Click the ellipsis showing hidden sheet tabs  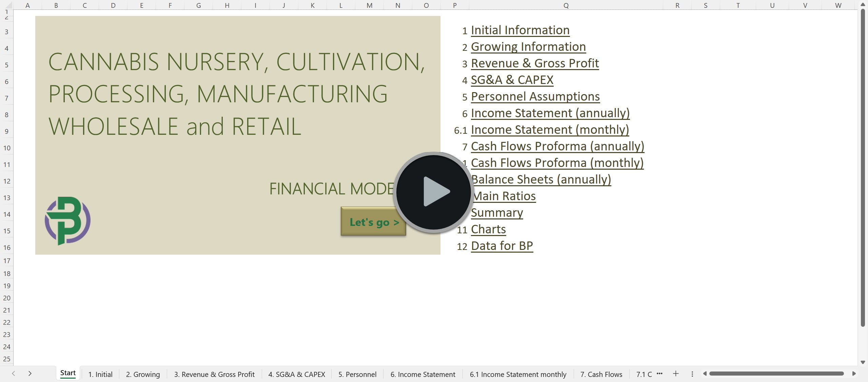(x=660, y=374)
